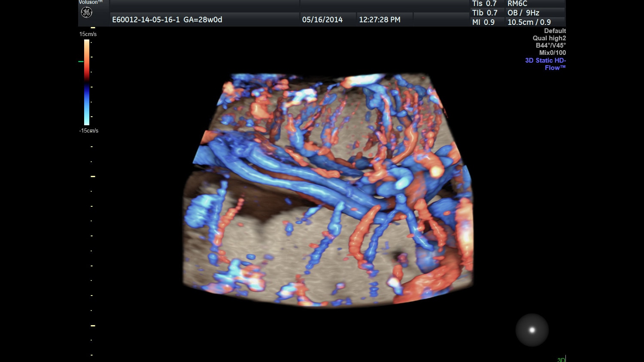Open the 10.5cm / 0.9 depth selector
The height and width of the screenshot is (362, 644).
click(530, 22)
